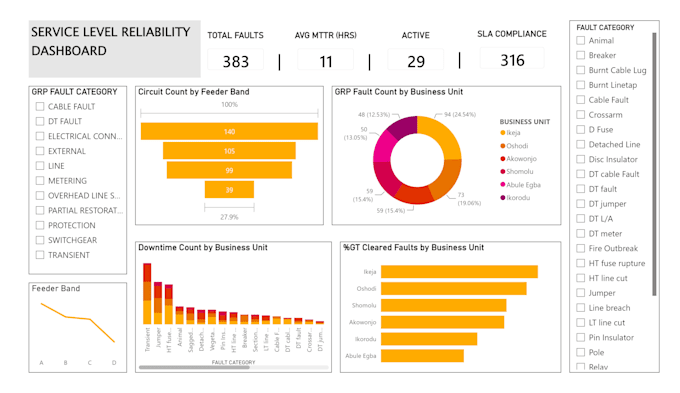Toggle the HT fuse rupture checkbox

coord(580,263)
